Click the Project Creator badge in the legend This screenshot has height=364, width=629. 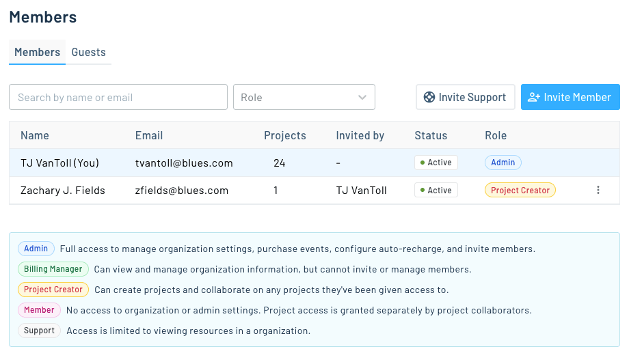coord(53,290)
